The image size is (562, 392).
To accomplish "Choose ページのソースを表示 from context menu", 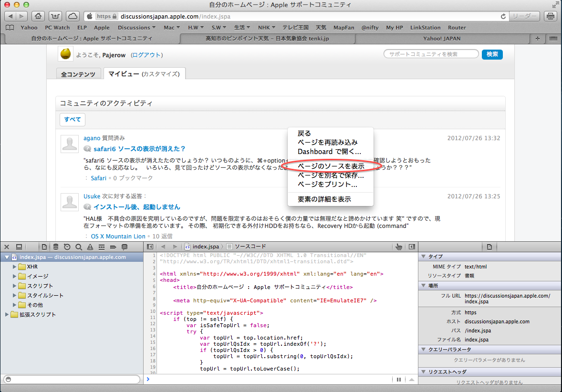I will 331,166.
